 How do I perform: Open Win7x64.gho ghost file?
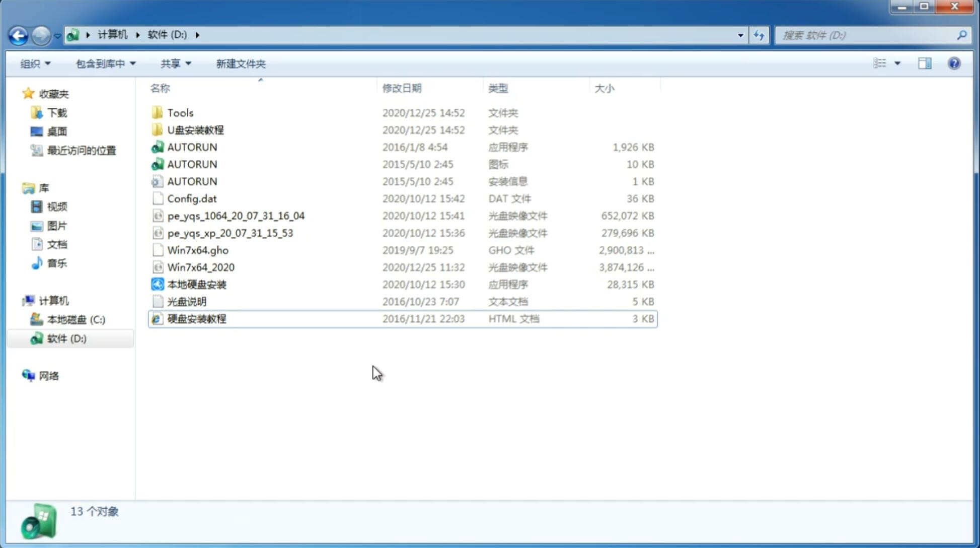(198, 250)
